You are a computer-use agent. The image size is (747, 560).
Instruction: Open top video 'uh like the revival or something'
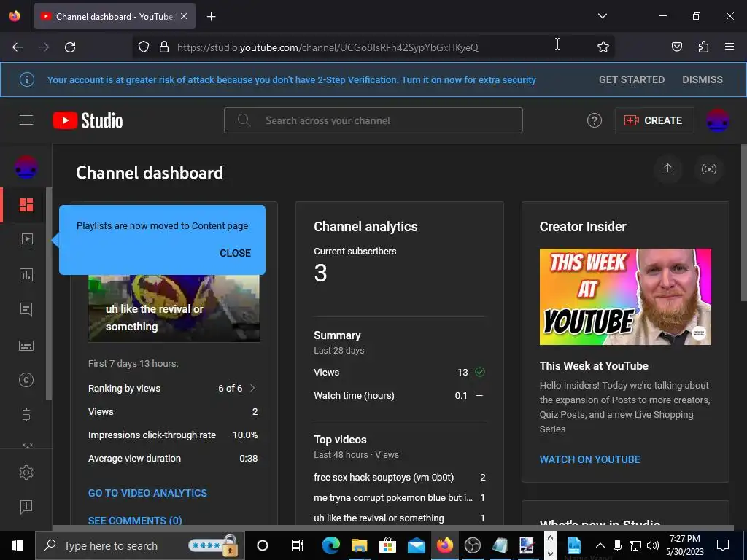379,518
